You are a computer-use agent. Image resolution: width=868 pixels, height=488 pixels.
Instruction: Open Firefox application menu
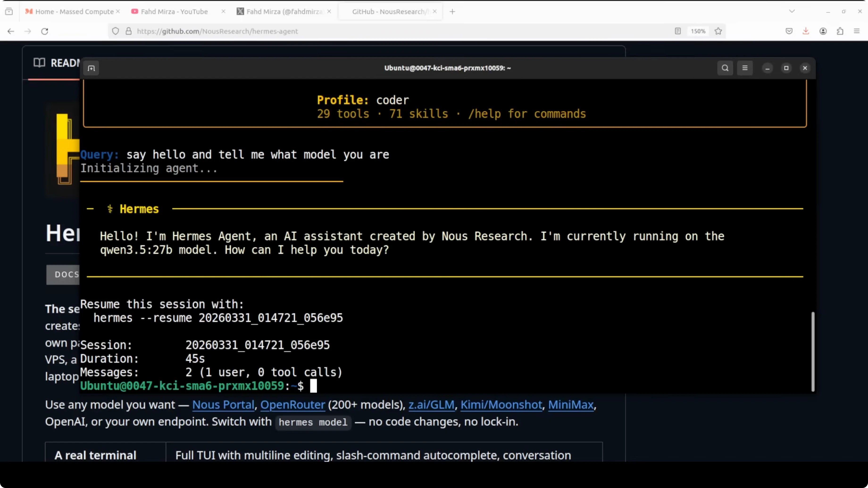pyautogui.click(x=856, y=31)
